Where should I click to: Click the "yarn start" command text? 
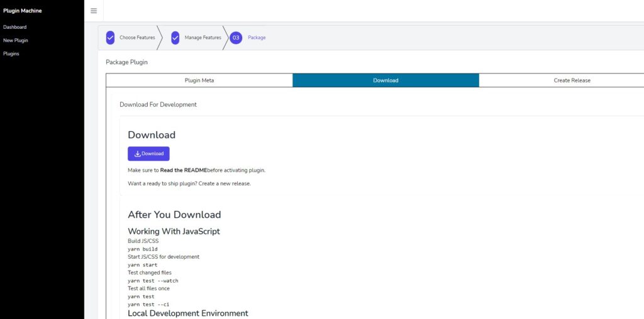[143, 265]
